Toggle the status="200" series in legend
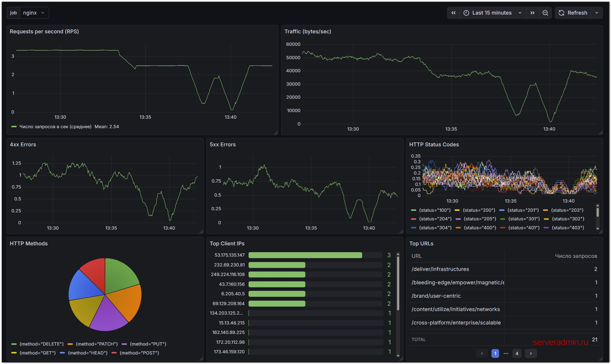 click(479, 210)
